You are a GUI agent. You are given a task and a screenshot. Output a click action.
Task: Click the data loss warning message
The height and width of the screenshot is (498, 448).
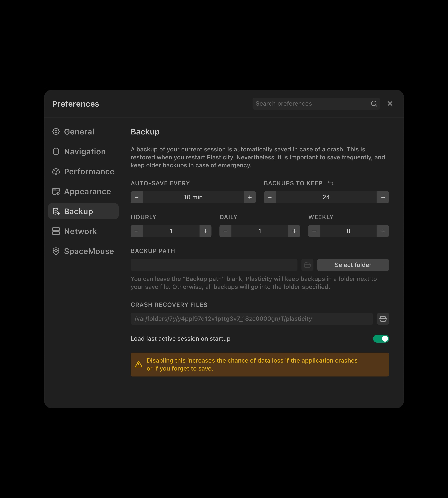click(252, 364)
